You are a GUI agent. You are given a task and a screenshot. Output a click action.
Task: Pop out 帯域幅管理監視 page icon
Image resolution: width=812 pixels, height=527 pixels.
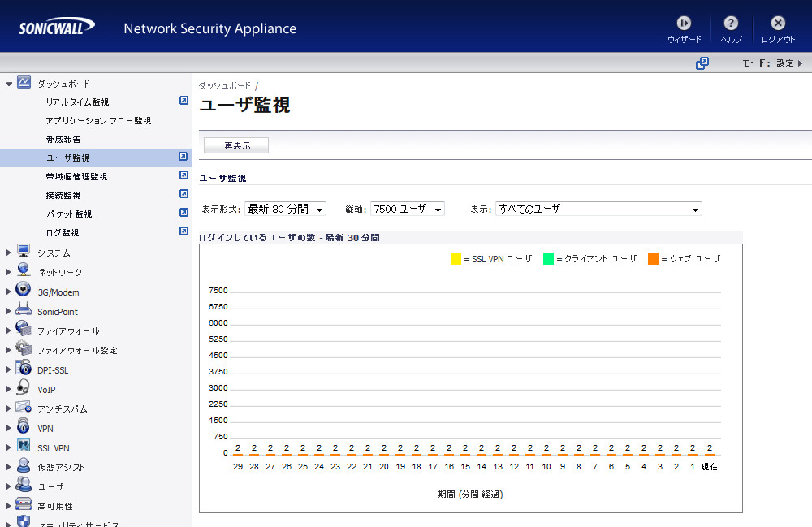(x=184, y=175)
